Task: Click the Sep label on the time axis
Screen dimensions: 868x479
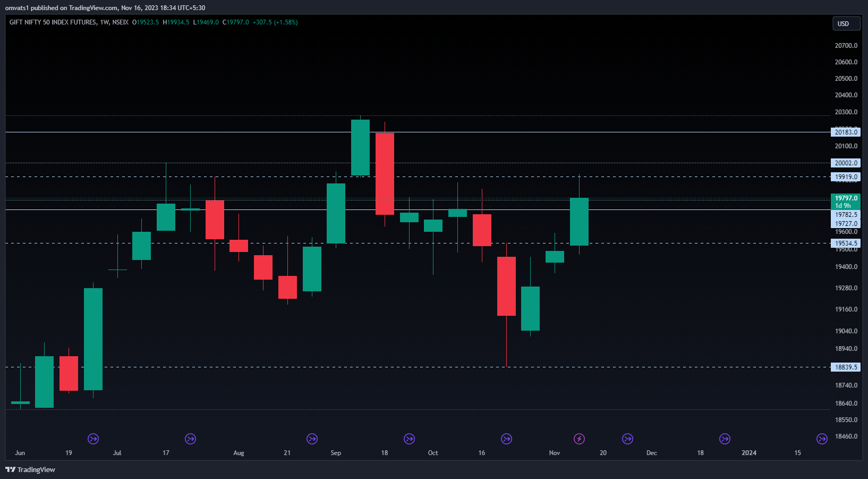Action: (x=336, y=453)
